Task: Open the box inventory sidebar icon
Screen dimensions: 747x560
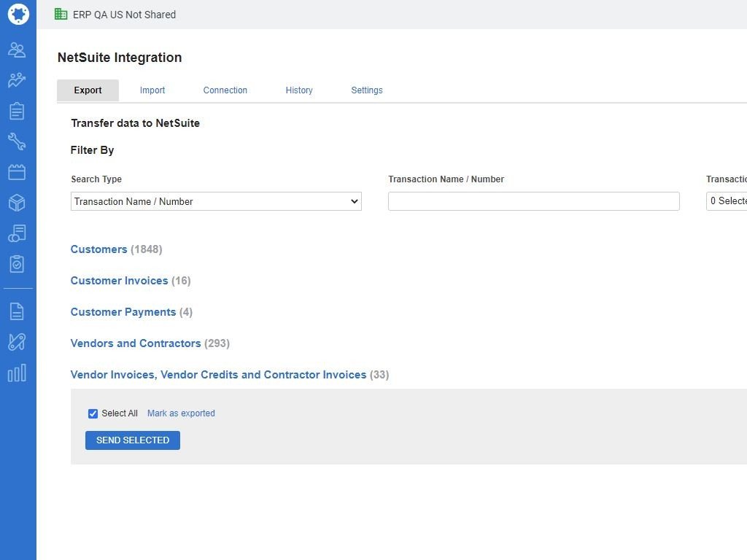Action: coord(18,203)
